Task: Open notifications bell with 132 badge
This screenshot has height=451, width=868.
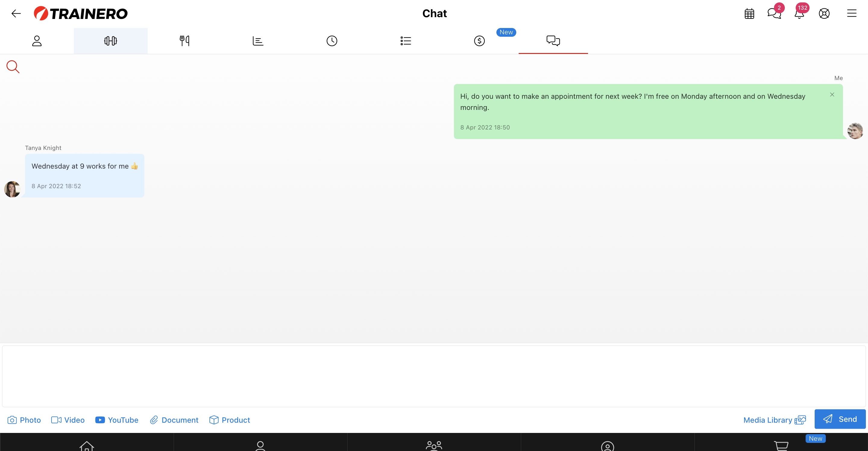Action: [x=799, y=14]
